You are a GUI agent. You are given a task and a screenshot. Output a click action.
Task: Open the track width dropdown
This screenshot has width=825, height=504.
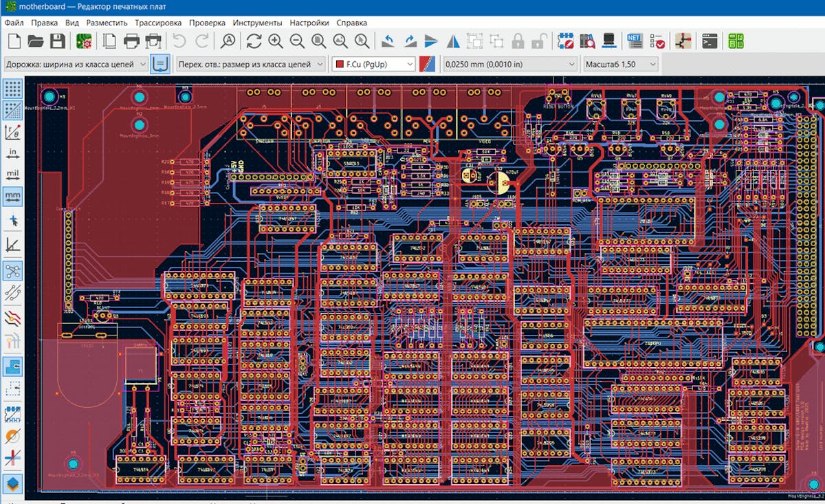(76, 64)
